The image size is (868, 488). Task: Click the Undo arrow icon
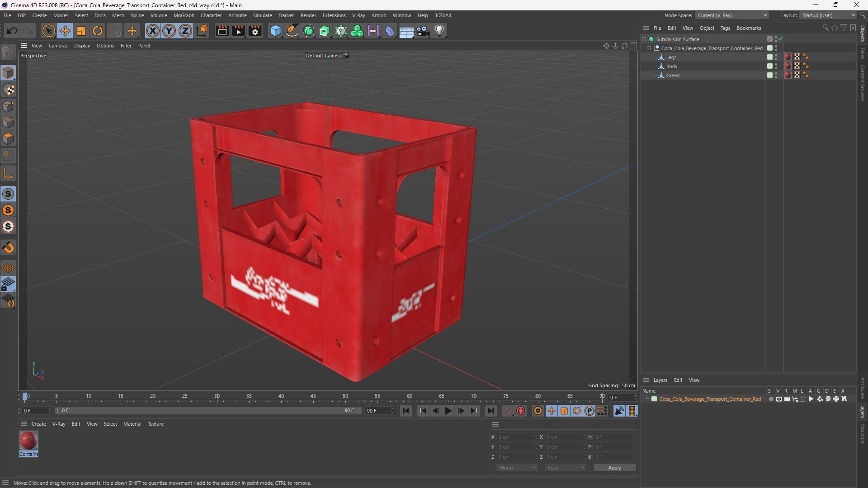12,31
